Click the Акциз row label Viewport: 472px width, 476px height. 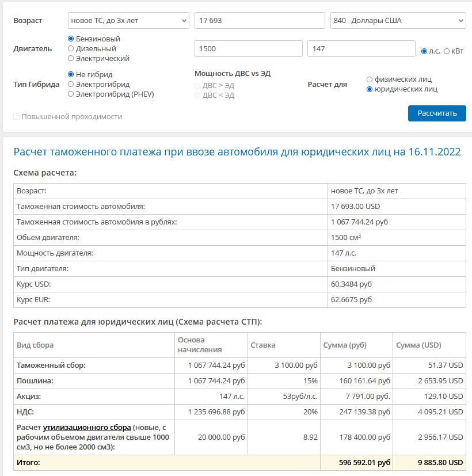point(29,396)
